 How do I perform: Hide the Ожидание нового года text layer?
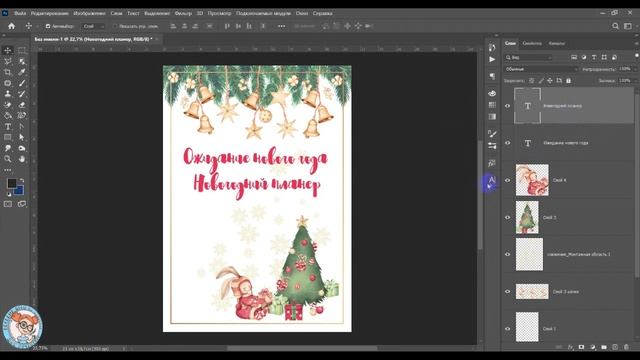coord(508,143)
